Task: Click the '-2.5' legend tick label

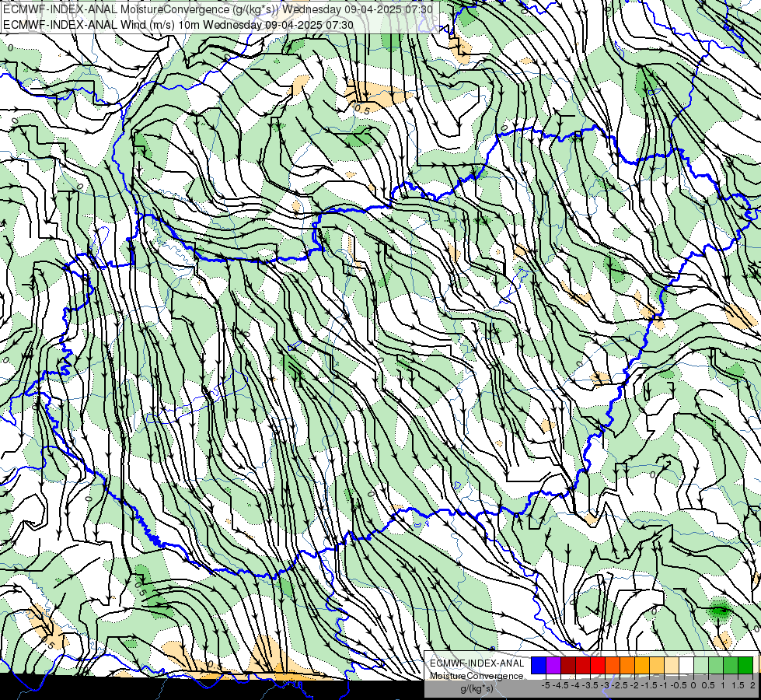Action: tap(620, 685)
